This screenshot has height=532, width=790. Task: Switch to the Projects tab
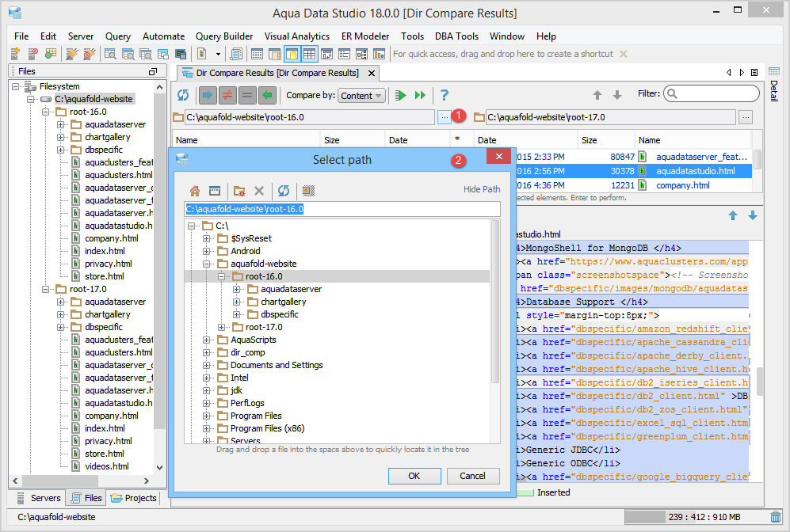click(x=134, y=498)
